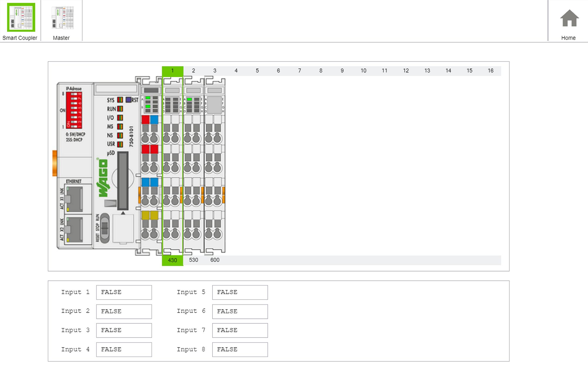Click the X1 Ethernet port
The height and width of the screenshot is (369, 588).
pos(74,199)
